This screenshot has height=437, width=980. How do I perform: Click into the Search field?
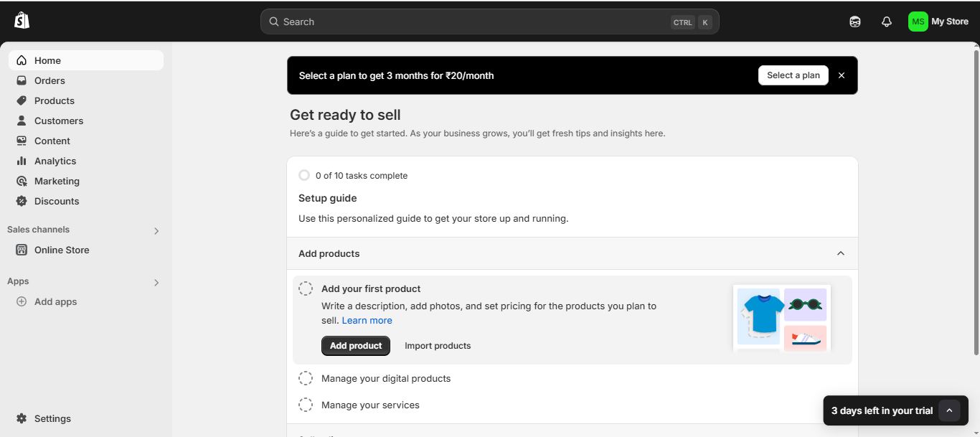coord(489,22)
